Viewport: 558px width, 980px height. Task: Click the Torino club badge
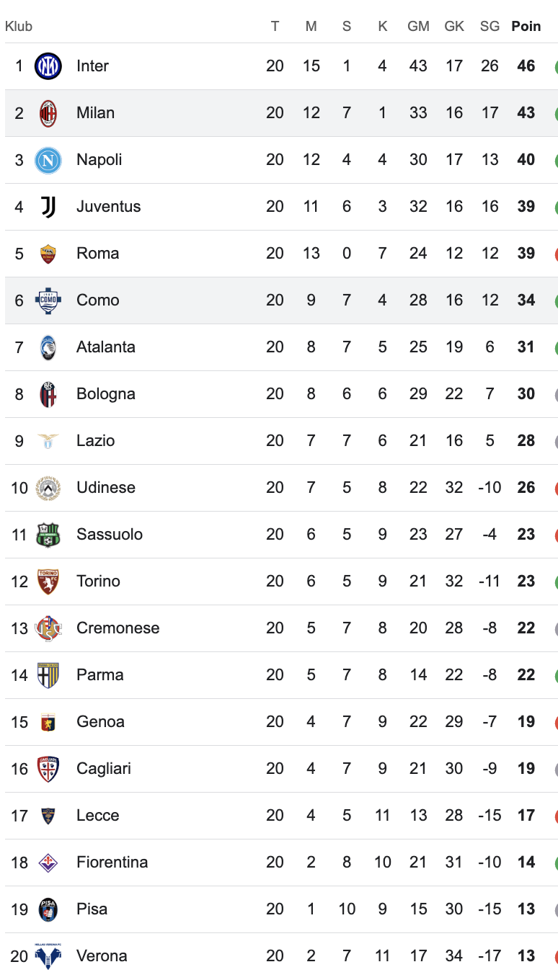[x=48, y=582]
